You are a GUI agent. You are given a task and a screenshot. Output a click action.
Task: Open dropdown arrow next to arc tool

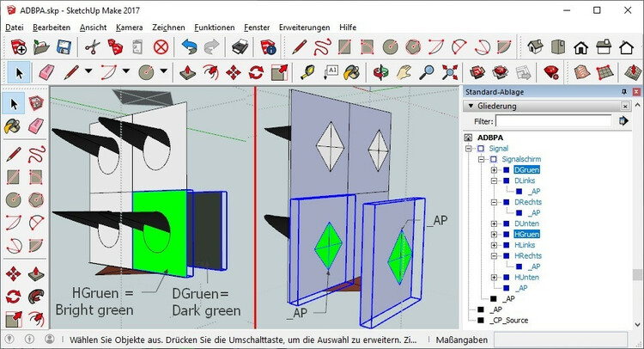coord(126,71)
